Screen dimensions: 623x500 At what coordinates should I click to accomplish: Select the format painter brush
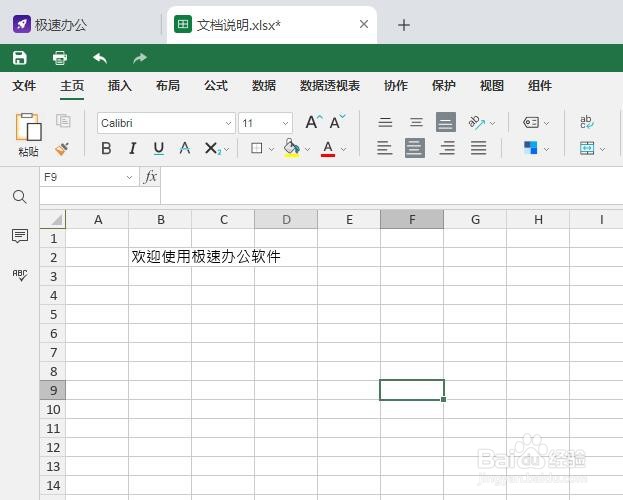click(x=62, y=149)
